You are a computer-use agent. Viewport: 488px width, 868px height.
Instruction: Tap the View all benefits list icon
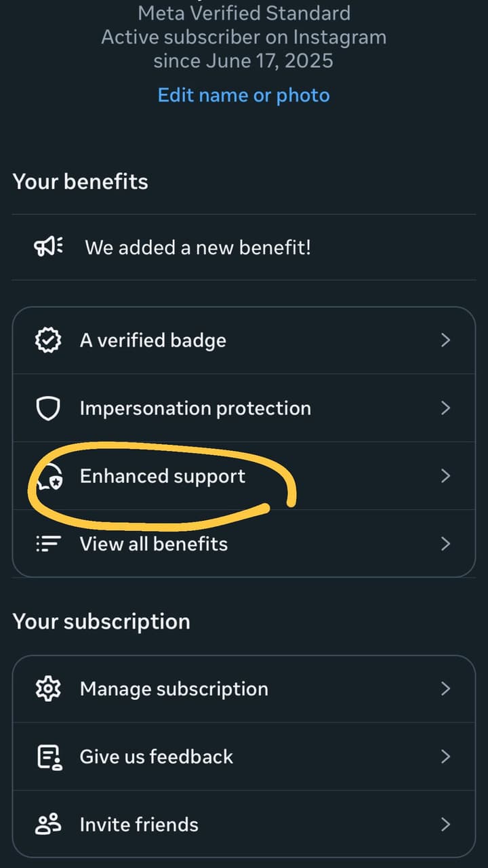point(48,544)
